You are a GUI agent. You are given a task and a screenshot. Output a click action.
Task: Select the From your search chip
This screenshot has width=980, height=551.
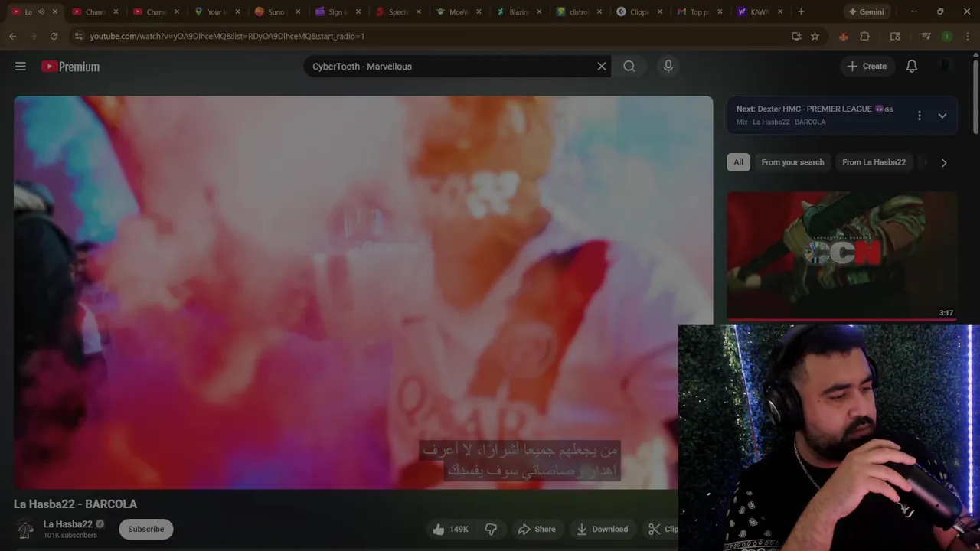[x=792, y=162]
